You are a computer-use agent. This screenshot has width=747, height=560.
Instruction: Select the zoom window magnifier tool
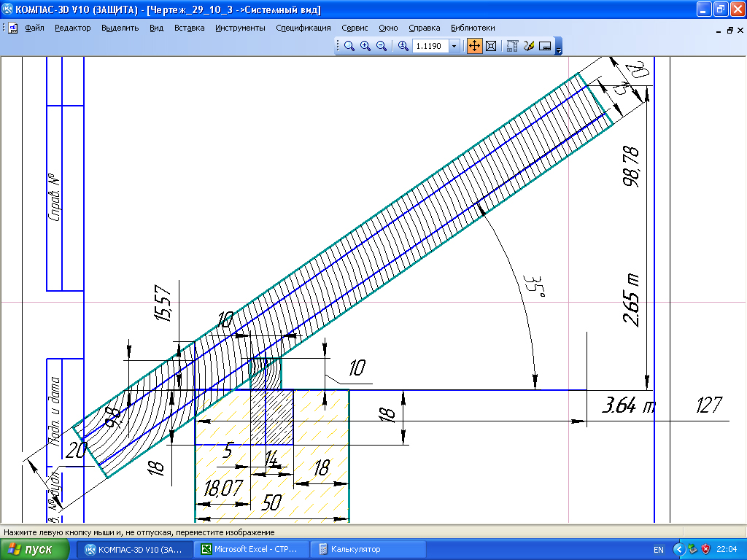pyautogui.click(x=349, y=46)
